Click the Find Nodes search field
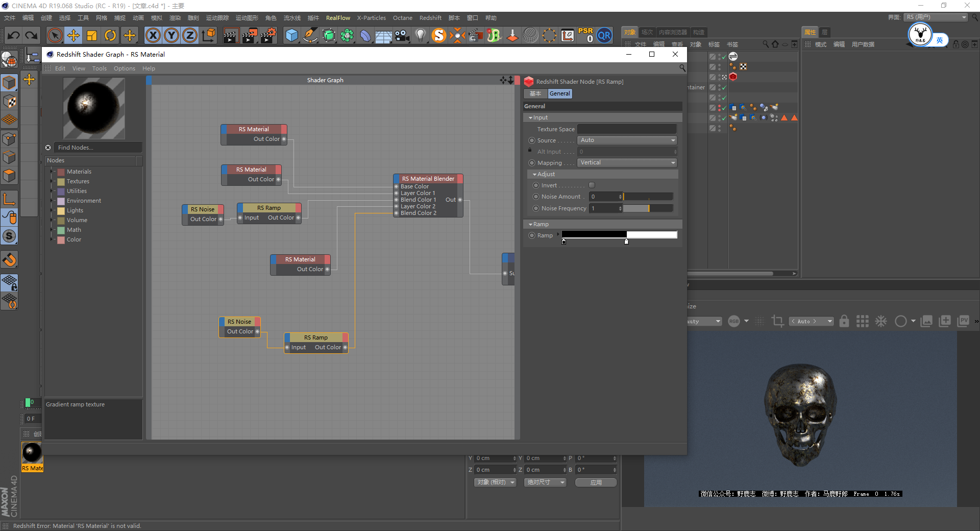This screenshot has width=980, height=531. point(98,148)
